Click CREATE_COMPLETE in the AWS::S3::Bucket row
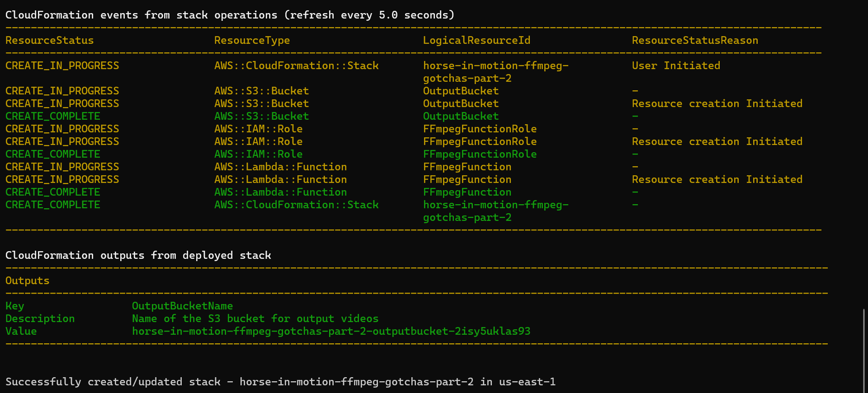 [x=53, y=117]
